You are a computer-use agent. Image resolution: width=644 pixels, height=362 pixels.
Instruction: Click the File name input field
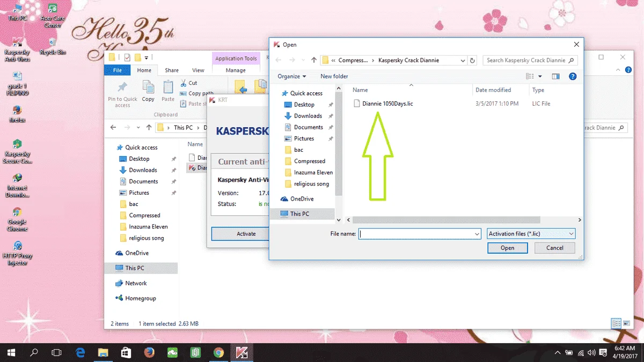coord(419,234)
